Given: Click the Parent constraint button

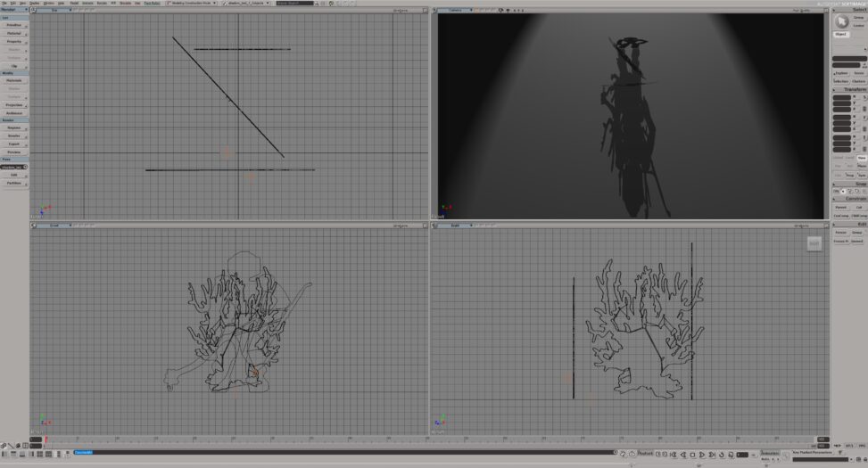Looking at the screenshot, I should pyautogui.click(x=840, y=207).
